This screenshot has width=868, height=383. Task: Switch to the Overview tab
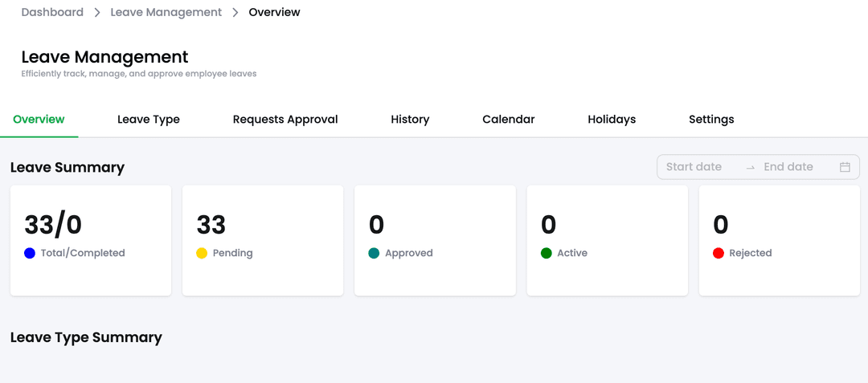(39, 120)
